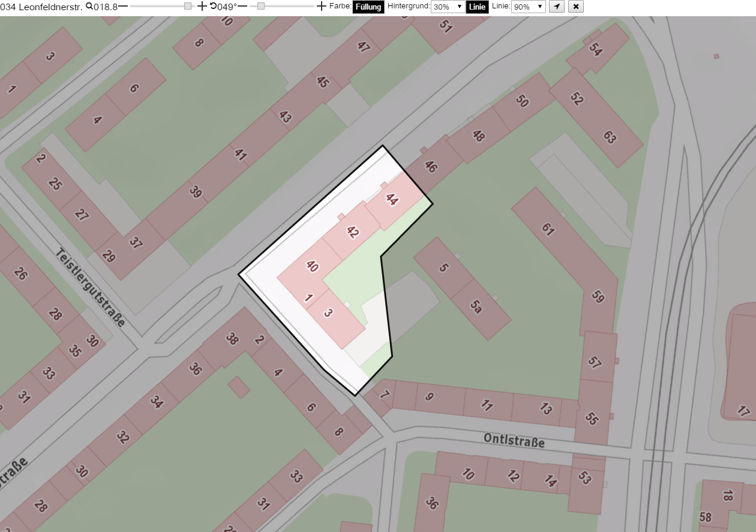Click the Ontlstraße street label
Viewport: 756px width, 532px height.
[x=514, y=441]
